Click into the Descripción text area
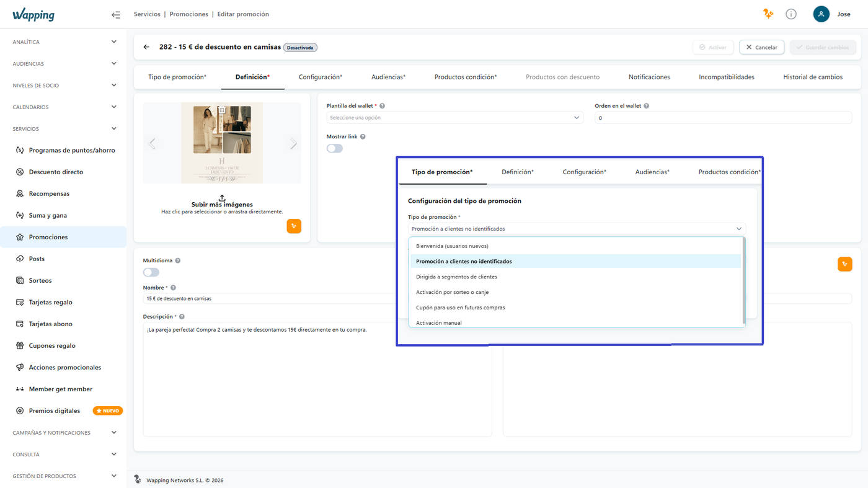The height and width of the screenshot is (488, 868). coord(317,379)
